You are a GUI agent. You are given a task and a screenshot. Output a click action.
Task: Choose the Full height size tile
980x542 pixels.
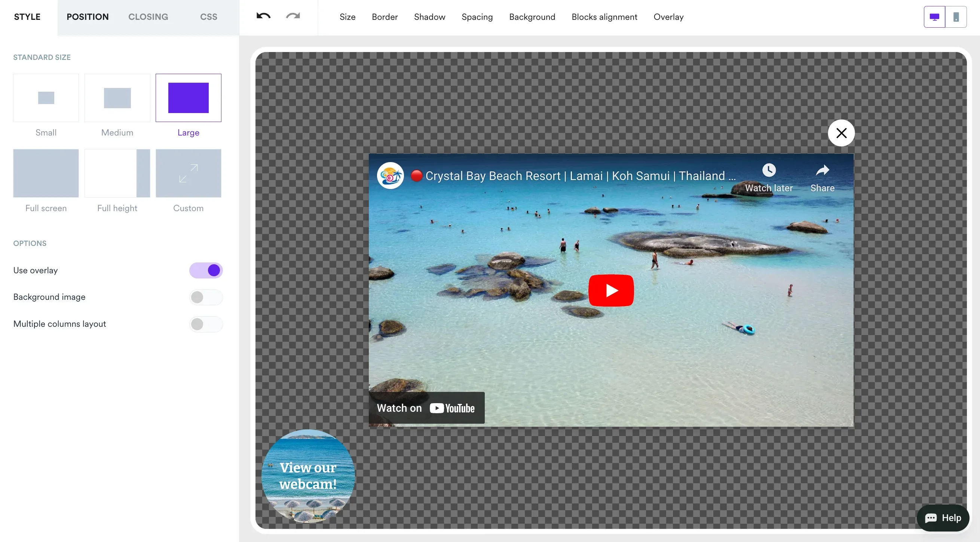117,173
